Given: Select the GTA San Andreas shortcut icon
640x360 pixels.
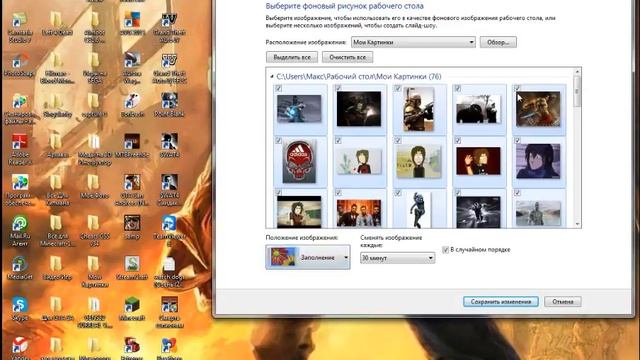Looking at the screenshot, I should [132, 190].
